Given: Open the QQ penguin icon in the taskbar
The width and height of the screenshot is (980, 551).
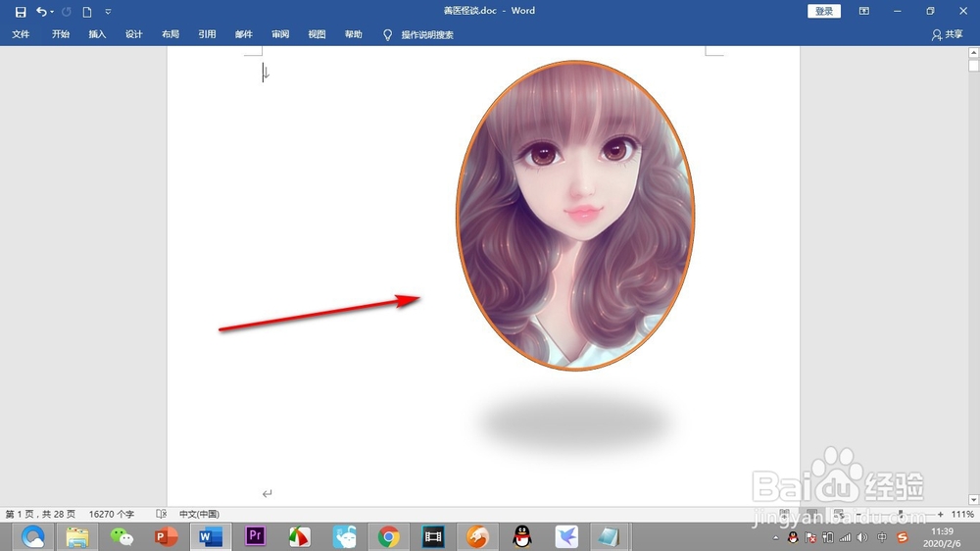Looking at the screenshot, I should (522, 536).
